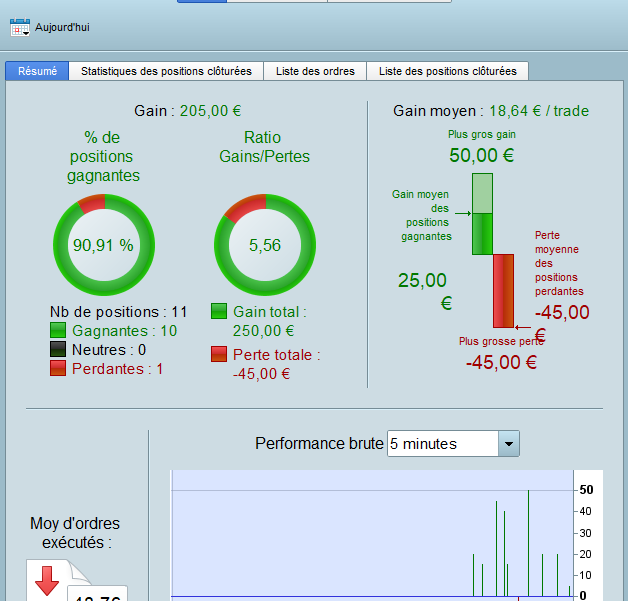Screen dimensions: 628x601
Task: Select the Gain : 205,00 € text
Action: pos(187,111)
